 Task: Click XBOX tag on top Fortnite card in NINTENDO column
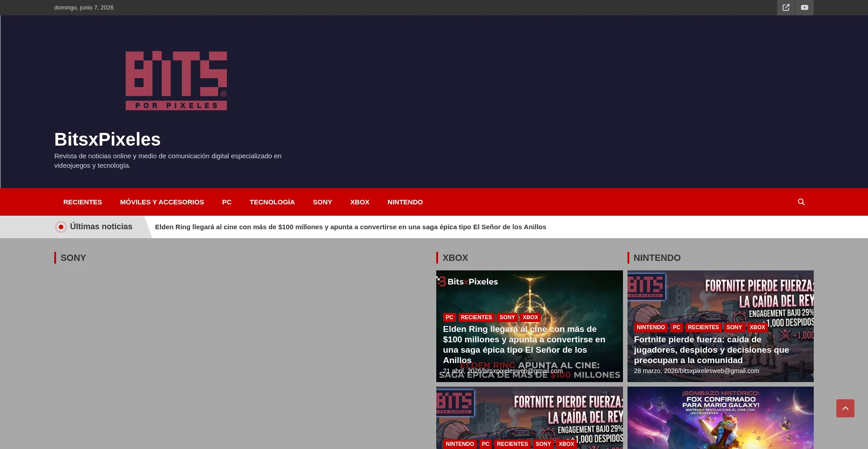[x=757, y=327]
